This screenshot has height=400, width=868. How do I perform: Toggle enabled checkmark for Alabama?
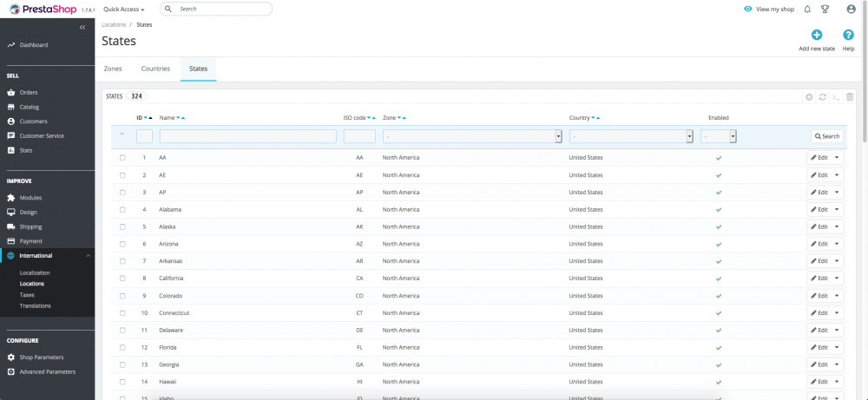pos(719,210)
